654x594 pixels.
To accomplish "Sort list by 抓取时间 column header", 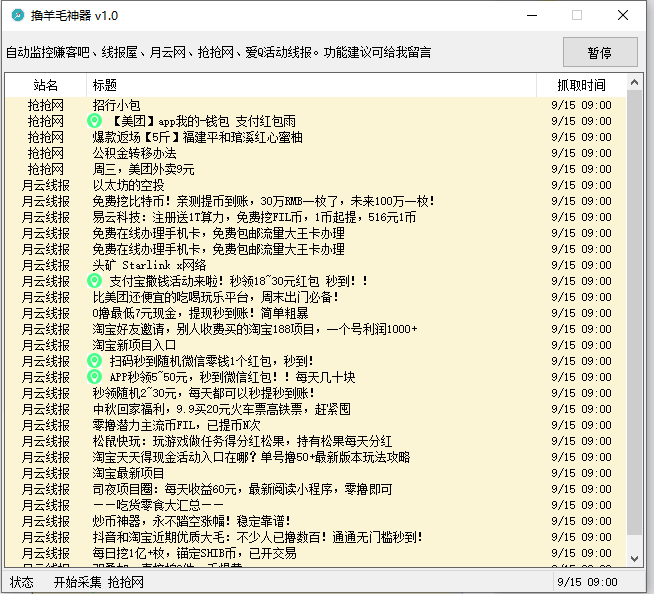I will [581, 85].
